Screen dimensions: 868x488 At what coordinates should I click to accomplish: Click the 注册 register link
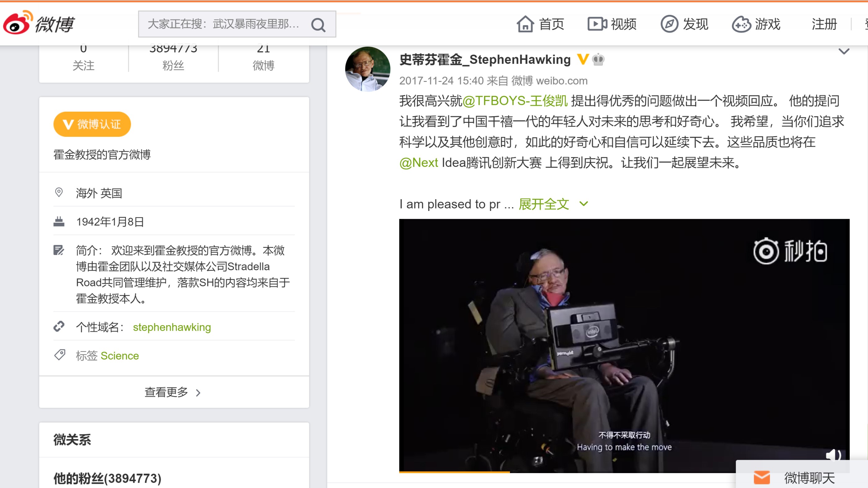pyautogui.click(x=824, y=24)
